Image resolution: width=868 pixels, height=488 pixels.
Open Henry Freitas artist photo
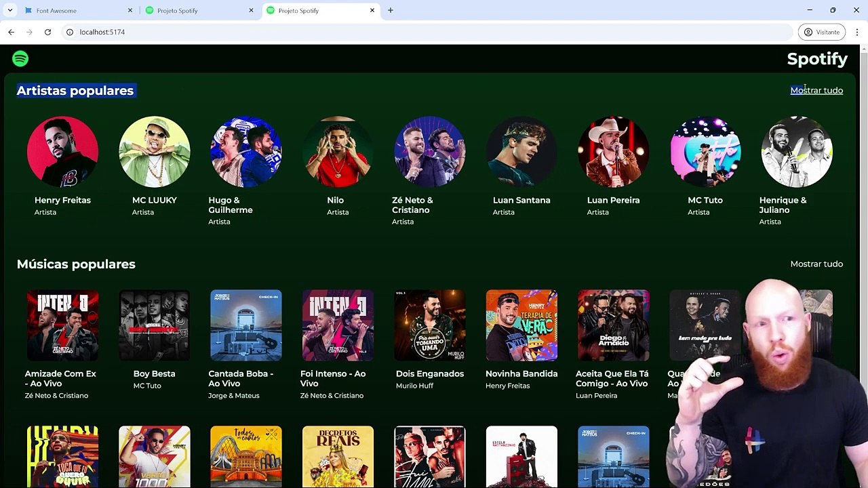pos(62,152)
